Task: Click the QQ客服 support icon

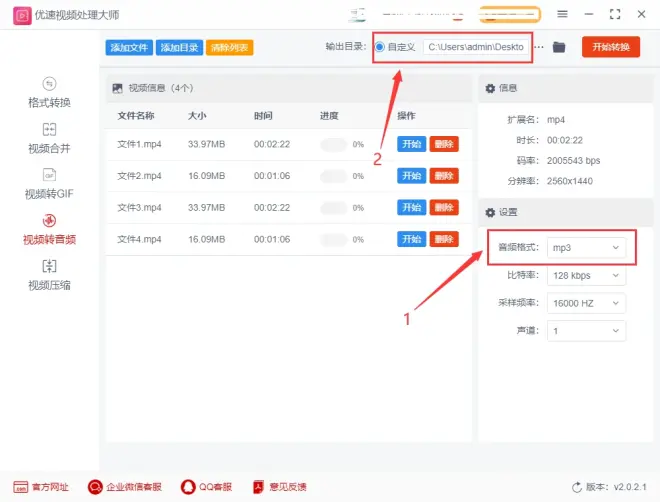Action: pyautogui.click(x=187, y=487)
